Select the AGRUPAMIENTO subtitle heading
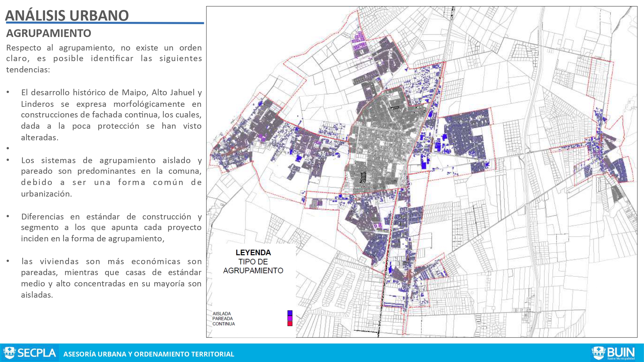644x362 pixels. pos(49,33)
